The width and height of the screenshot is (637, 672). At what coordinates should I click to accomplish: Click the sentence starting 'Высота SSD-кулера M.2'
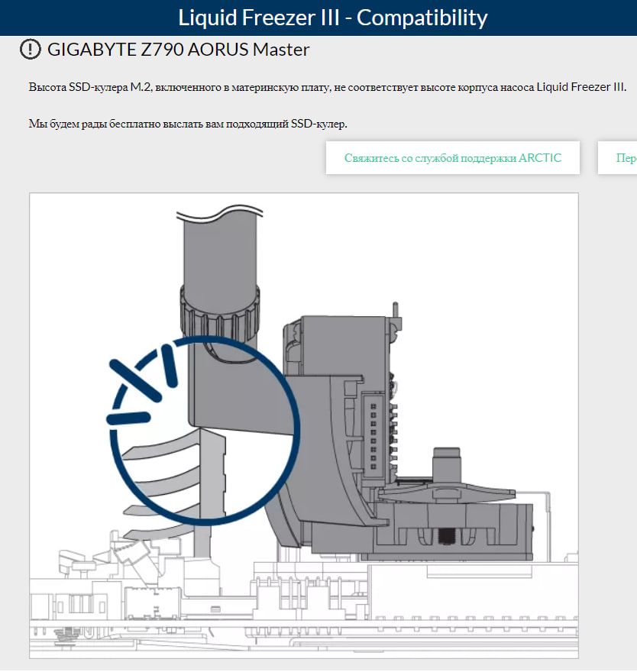coord(328,87)
